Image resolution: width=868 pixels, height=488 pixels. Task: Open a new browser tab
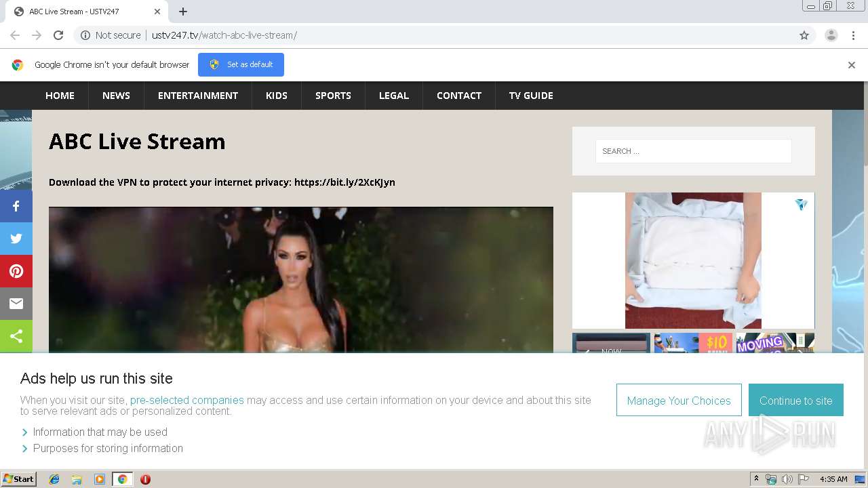(x=183, y=12)
